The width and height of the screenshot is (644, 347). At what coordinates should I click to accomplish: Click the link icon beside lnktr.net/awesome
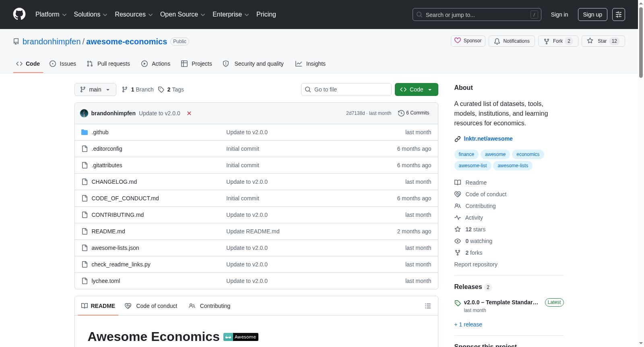click(x=458, y=139)
